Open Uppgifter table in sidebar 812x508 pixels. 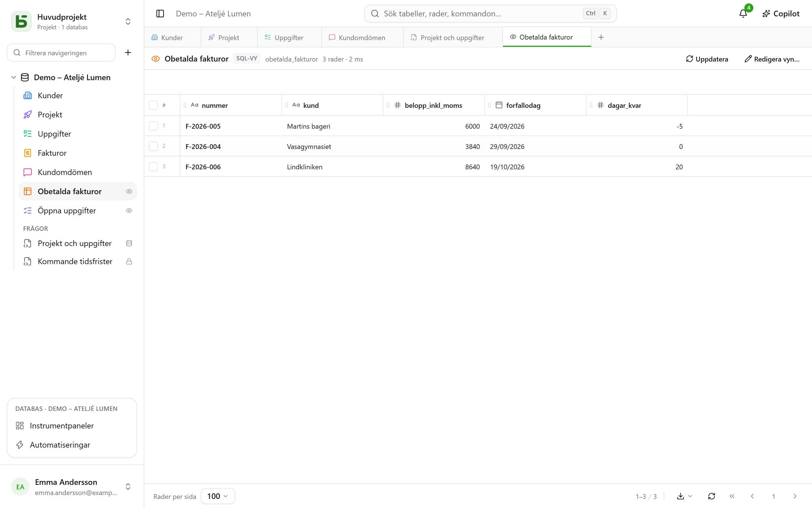[78, 134]
